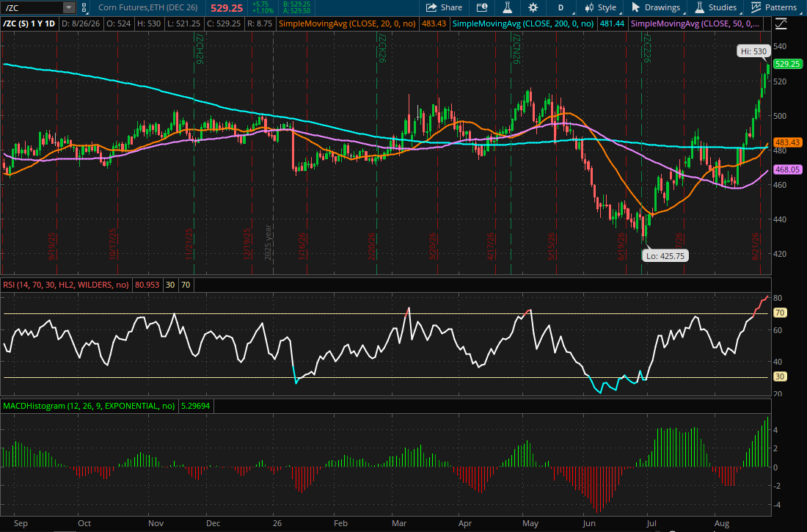The width and height of the screenshot is (807, 532).
Task: Open the D aggregation period selector
Action: 561,8
